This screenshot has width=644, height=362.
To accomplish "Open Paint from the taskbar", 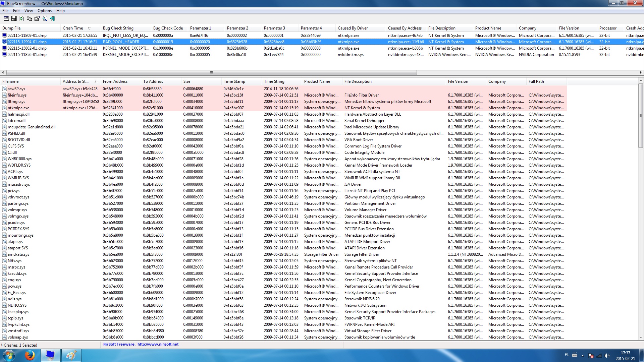I will click(71, 355).
